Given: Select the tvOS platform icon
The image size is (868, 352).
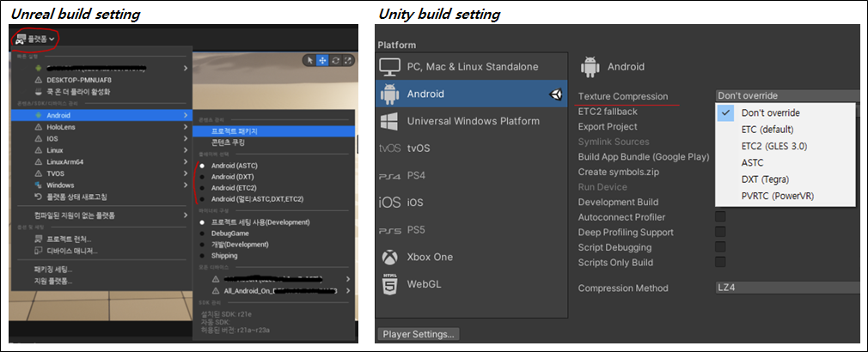Looking at the screenshot, I should coord(389,148).
